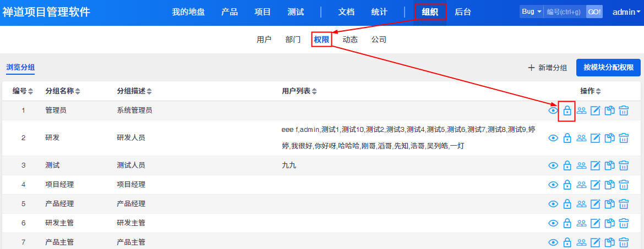This screenshot has height=249, width=644.
Task: Delete the 研发 group
Action: (x=624, y=138)
